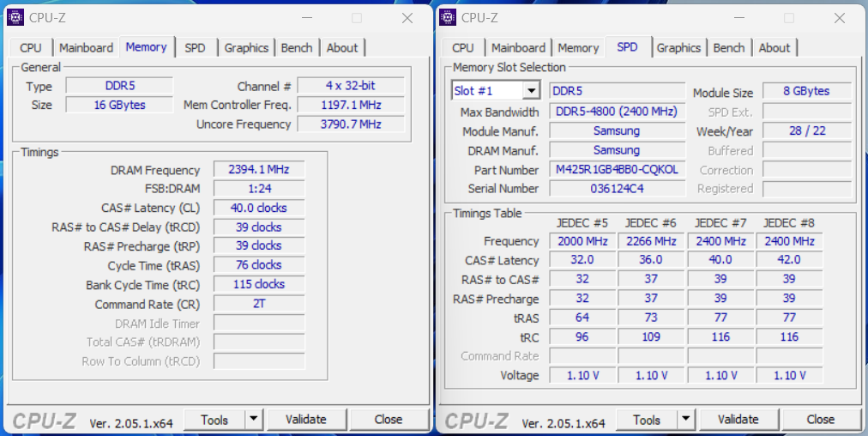The image size is (868, 436).
Task: Click the 16 GBytes Size value
Action: [x=119, y=105]
